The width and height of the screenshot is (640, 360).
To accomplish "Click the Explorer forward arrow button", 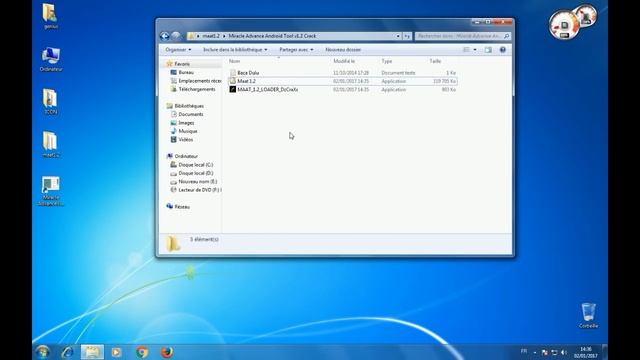I will pyautogui.click(x=176, y=36).
